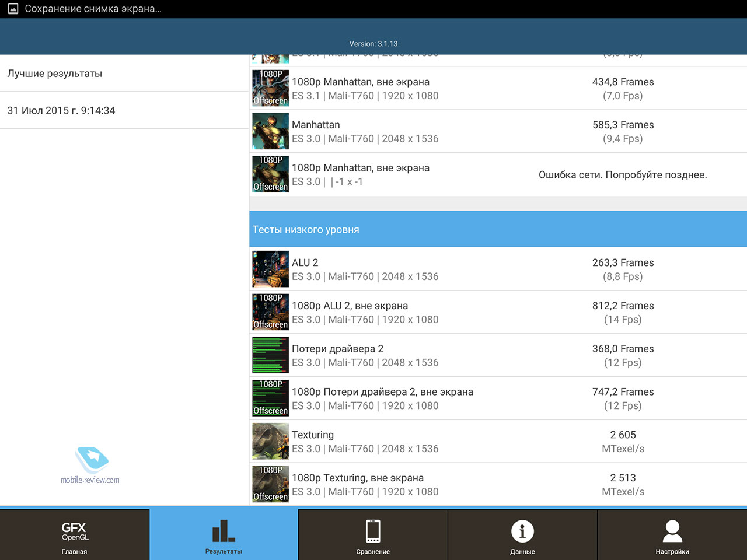Click the Version: 3.1.13 label
This screenshot has width=747, height=560.
373,44
